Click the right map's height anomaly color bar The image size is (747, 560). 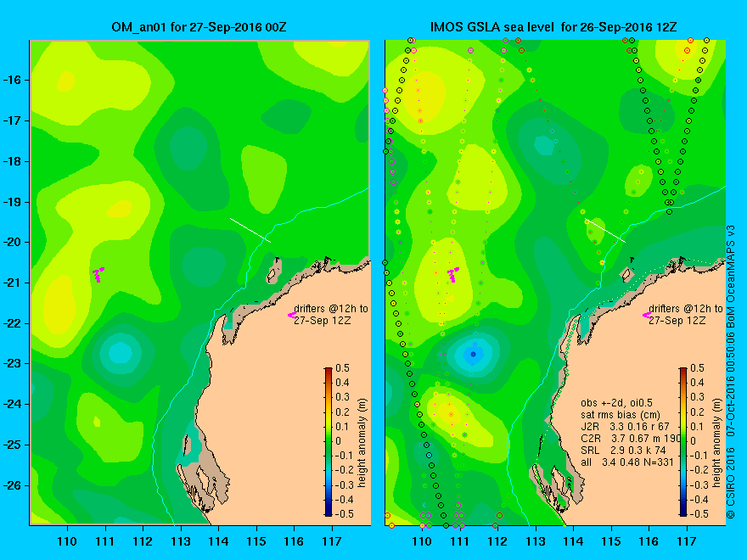tap(683, 442)
